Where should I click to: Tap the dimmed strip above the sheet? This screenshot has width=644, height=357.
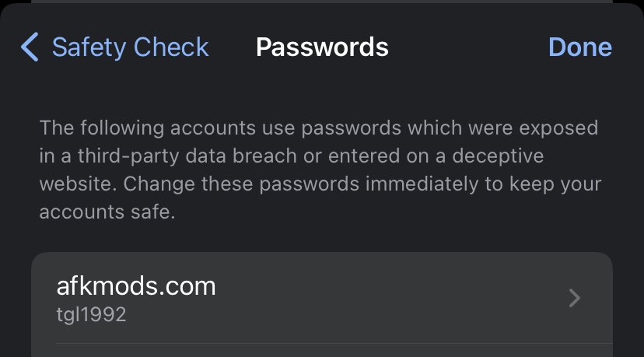point(322,2)
